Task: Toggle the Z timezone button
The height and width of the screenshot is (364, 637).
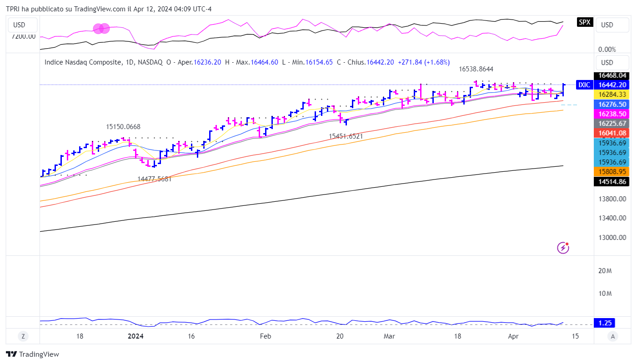Action: [22, 336]
